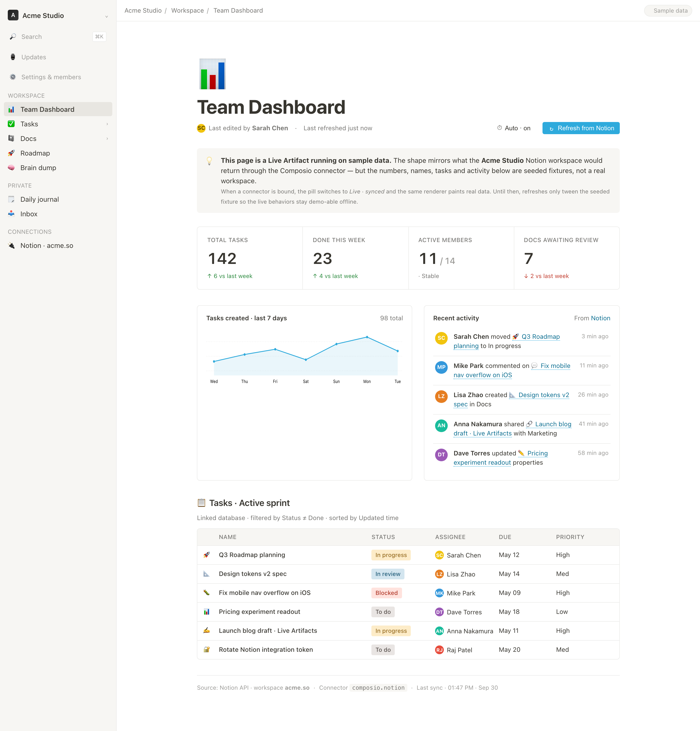Click the Notion connection plug icon
Viewport: 700px width, 731px height.
click(x=12, y=245)
